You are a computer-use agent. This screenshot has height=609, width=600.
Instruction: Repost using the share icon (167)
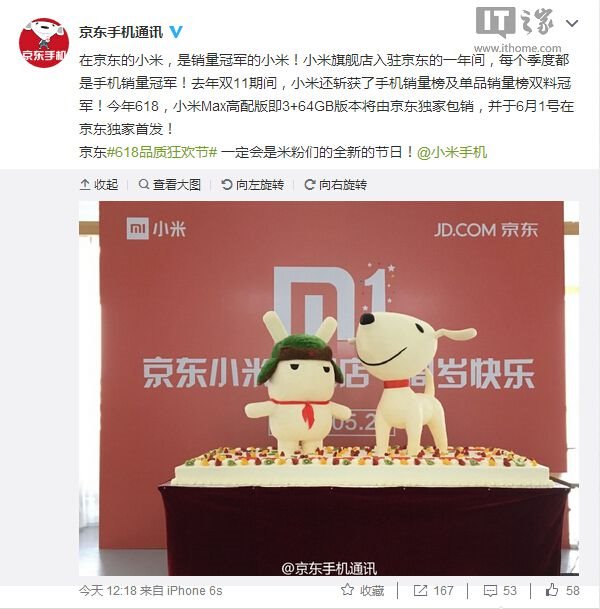point(433,591)
